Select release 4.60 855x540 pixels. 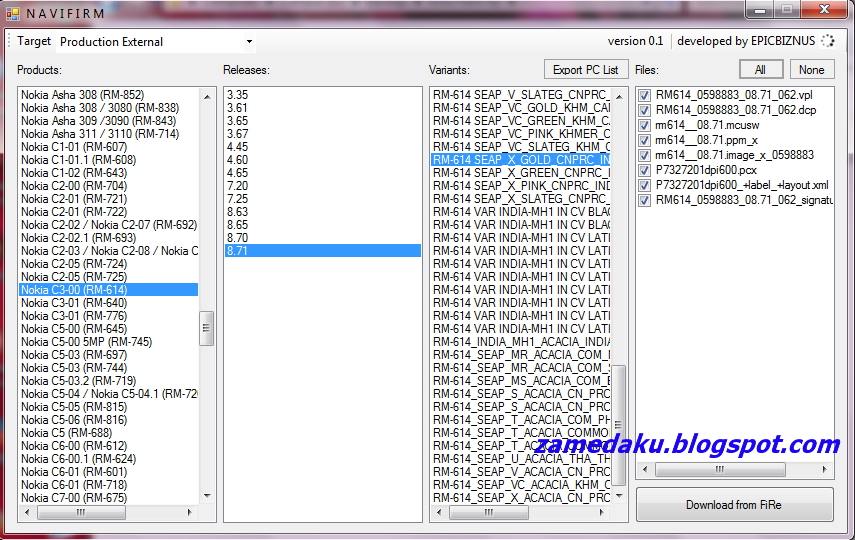[323, 160]
